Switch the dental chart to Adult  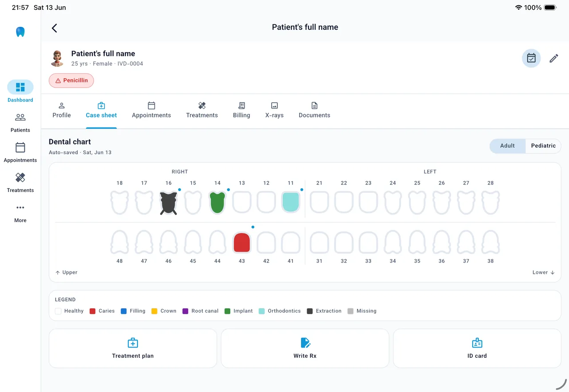(x=508, y=146)
